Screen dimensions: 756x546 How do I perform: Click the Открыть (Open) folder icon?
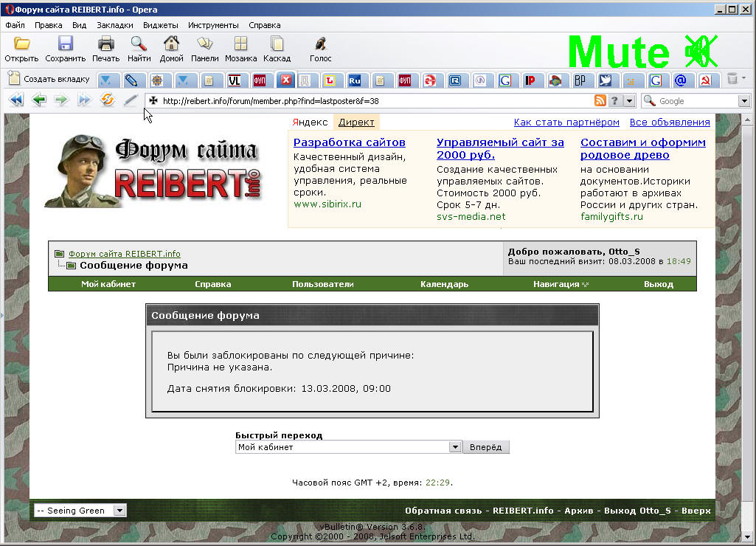(x=21, y=44)
